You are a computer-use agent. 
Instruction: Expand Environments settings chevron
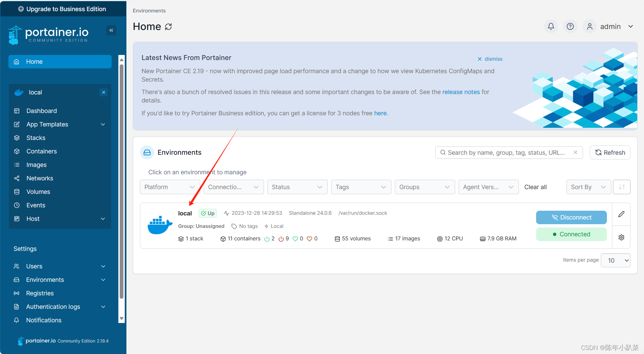pyautogui.click(x=103, y=280)
